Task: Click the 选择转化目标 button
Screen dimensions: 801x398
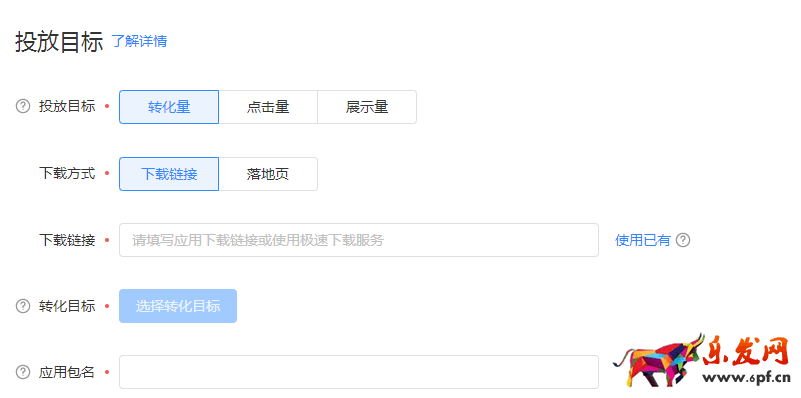Action: tap(178, 306)
